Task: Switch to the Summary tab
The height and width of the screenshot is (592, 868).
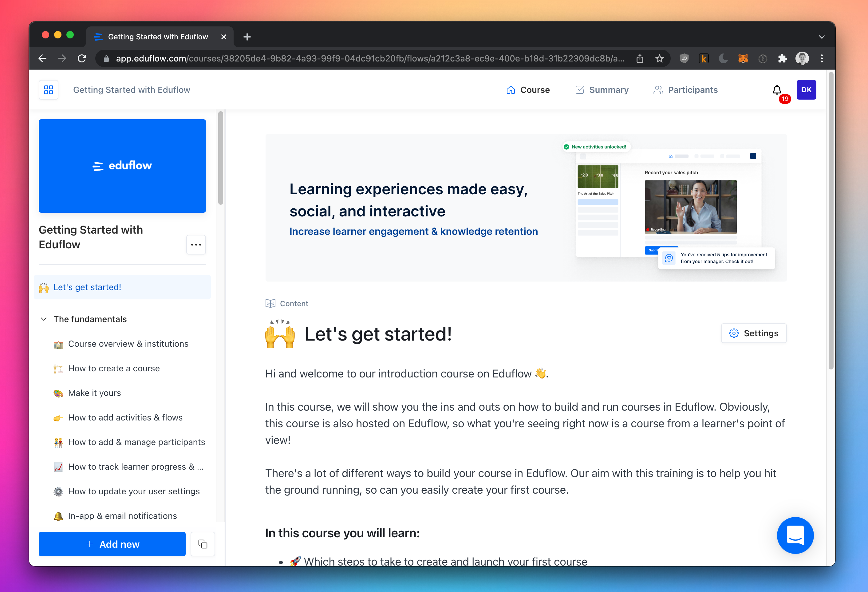Action: (602, 90)
